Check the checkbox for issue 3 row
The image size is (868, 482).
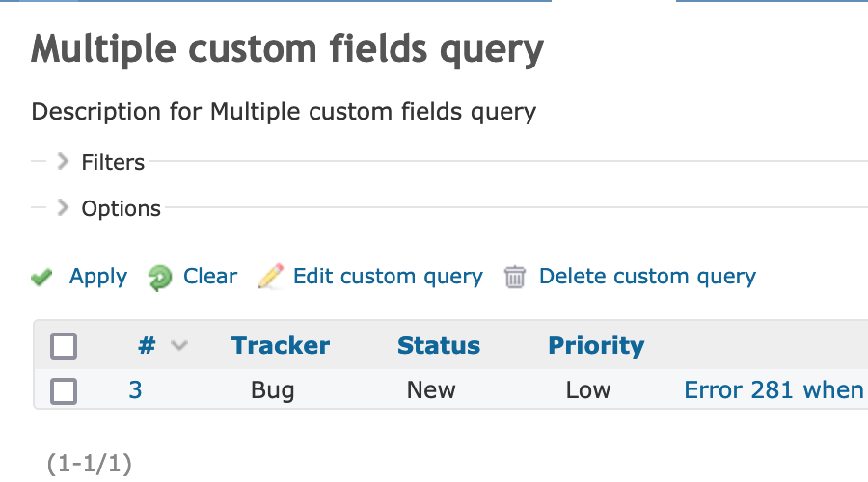click(64, 390)
